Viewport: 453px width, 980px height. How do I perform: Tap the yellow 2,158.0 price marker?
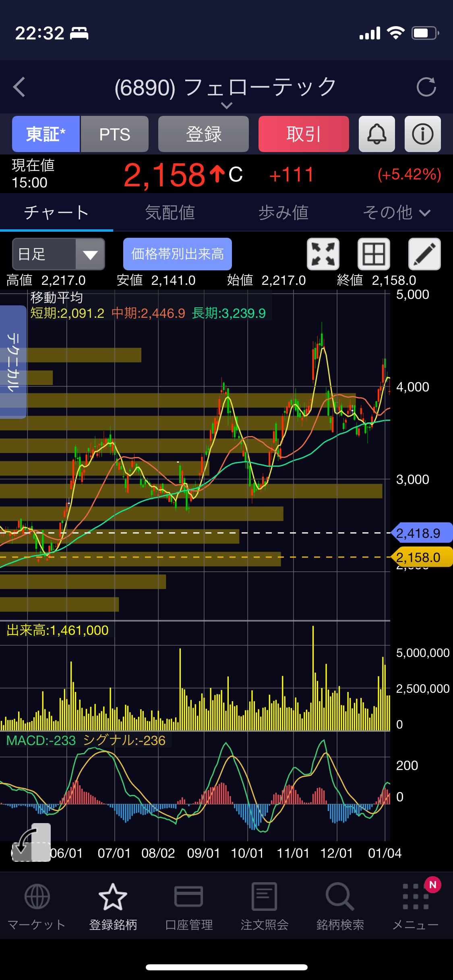tap(422, 557)
